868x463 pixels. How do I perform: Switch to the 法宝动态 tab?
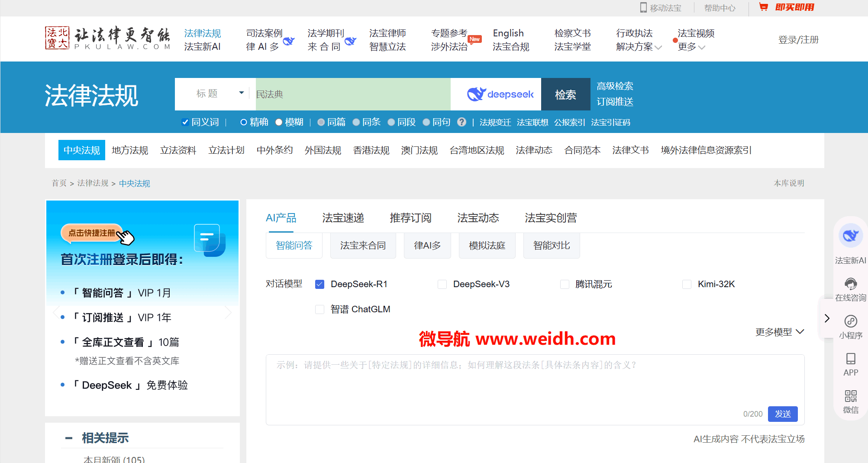[478, 218]
